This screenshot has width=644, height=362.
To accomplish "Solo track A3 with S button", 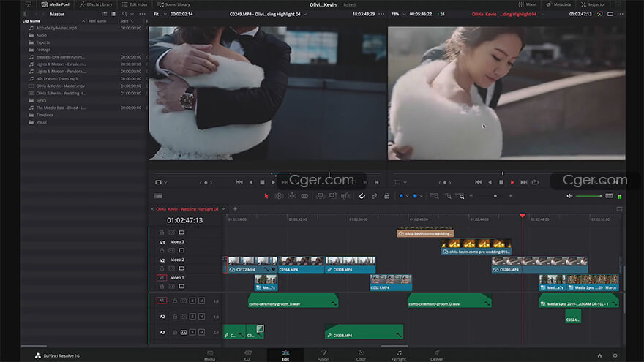I will 192,332.
